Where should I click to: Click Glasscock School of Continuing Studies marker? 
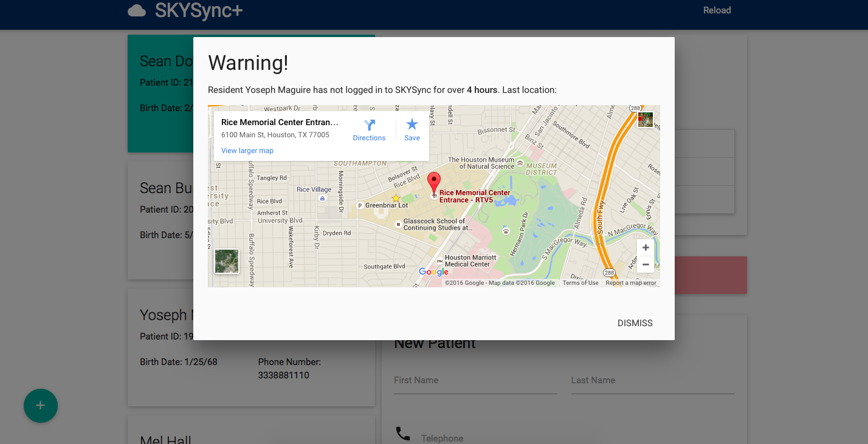398,225
